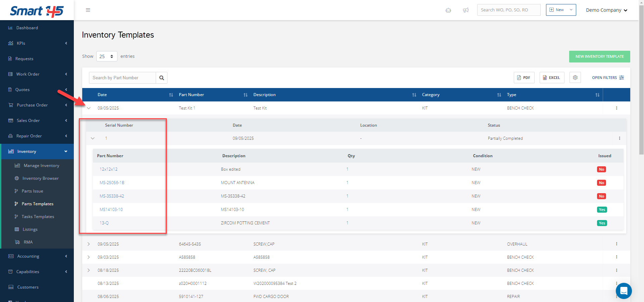This screenshot has width=644, height=302.
Task: Expand the Repair Order sidebar menu
Action: [37, 136]
